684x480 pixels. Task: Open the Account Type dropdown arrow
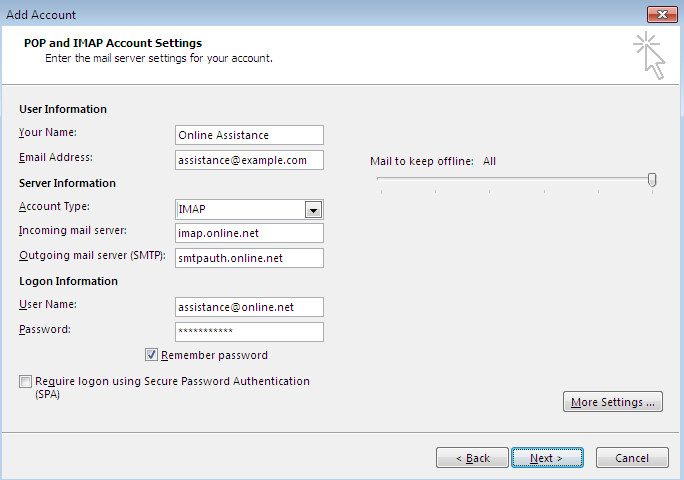tap(313, 210)
